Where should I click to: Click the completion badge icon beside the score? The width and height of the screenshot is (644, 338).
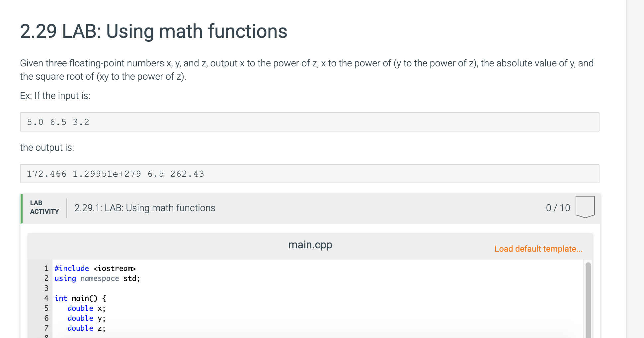[x=585, y=207]
